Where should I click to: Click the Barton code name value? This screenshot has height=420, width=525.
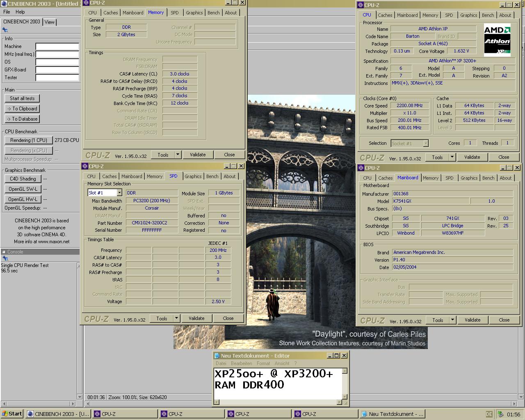point(413,36)
